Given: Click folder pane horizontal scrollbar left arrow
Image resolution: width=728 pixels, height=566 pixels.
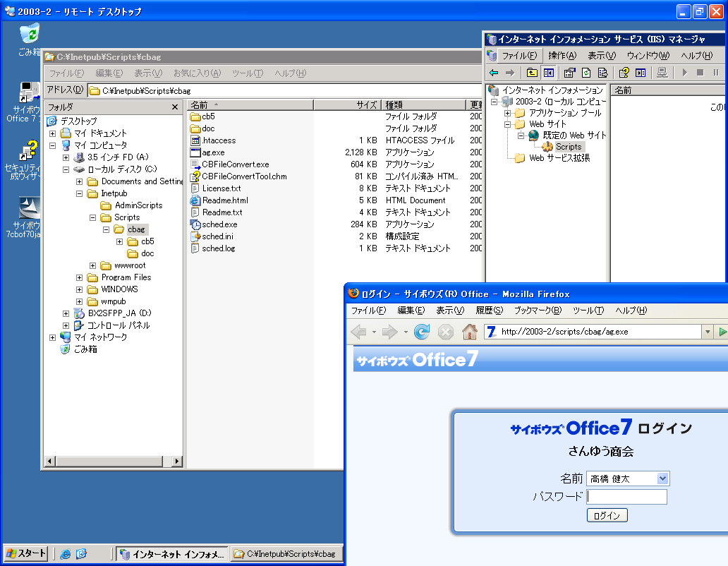Looking at the screenshot, I should 50,461.
